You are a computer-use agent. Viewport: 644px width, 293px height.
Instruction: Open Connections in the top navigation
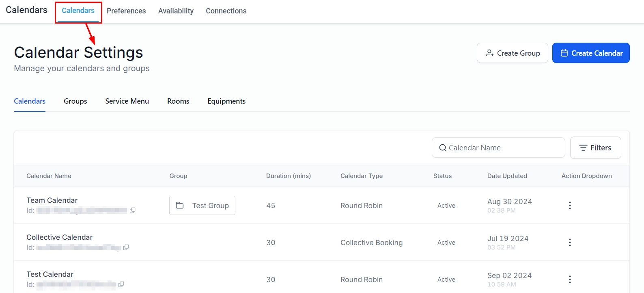click(226, 11)
